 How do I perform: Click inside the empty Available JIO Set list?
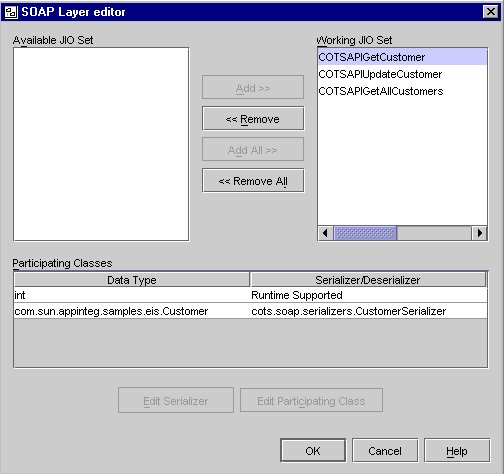coord(101,144)
